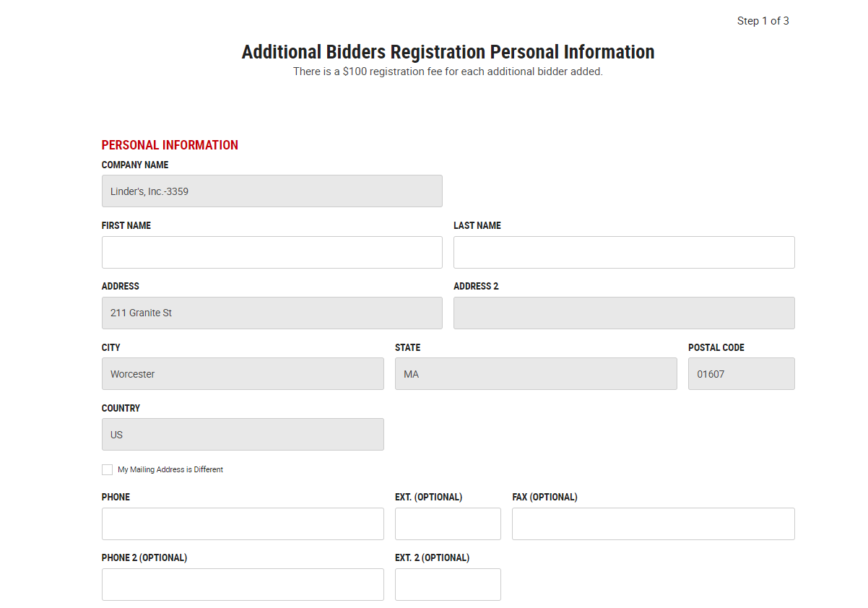Screen dimensions: 868x608
Task: Select the CITY field showing Worcester
Action: [x=243, y=373]
